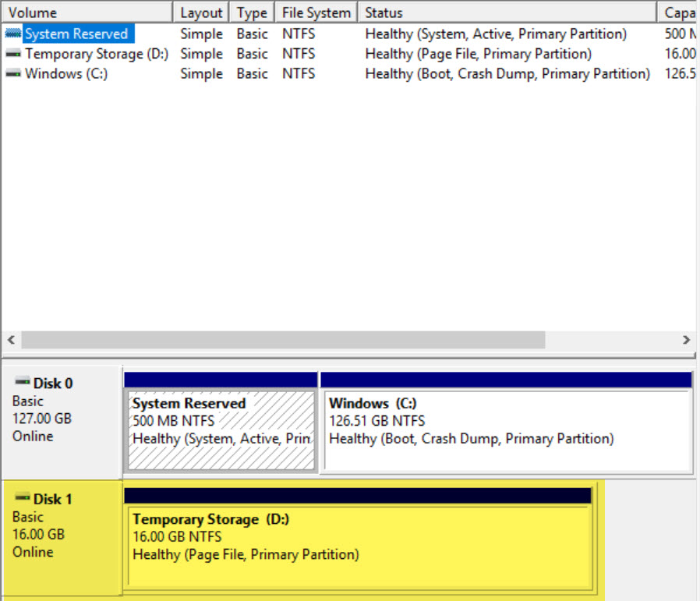Sort the list by the Volume column

86,12
